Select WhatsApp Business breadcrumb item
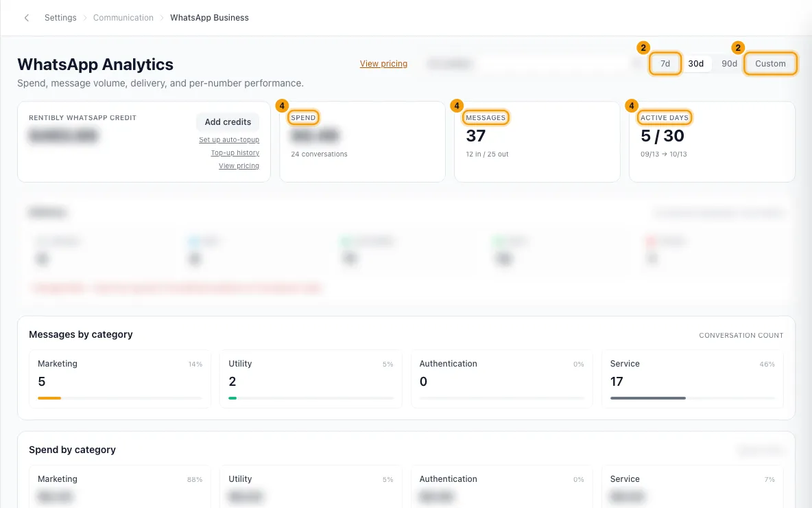 [209, 18]
